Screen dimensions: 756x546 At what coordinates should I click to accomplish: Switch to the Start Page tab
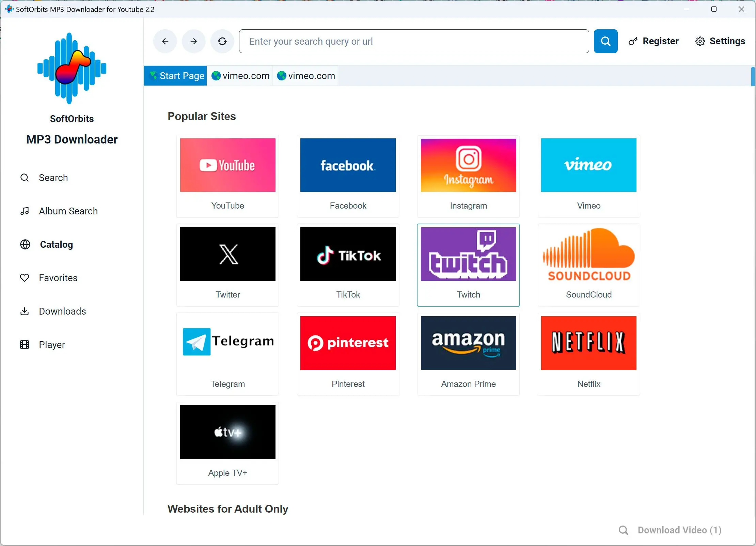coord(176,76)
